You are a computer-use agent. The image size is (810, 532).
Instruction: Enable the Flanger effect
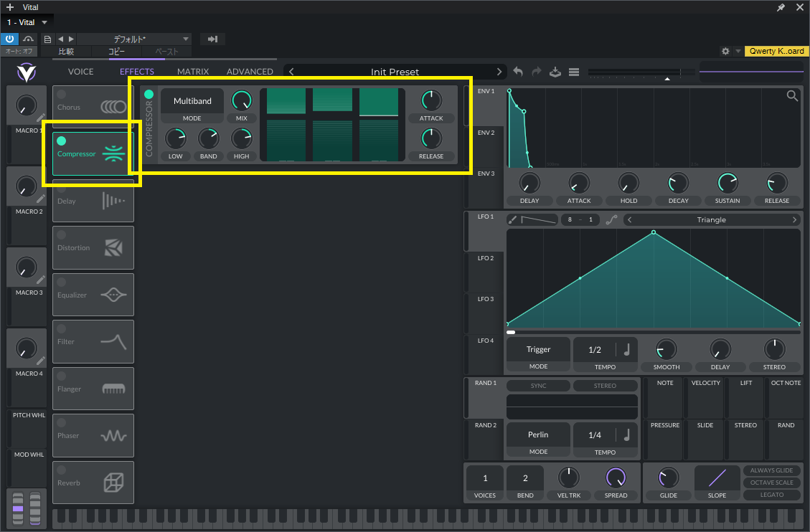point(62,376)
